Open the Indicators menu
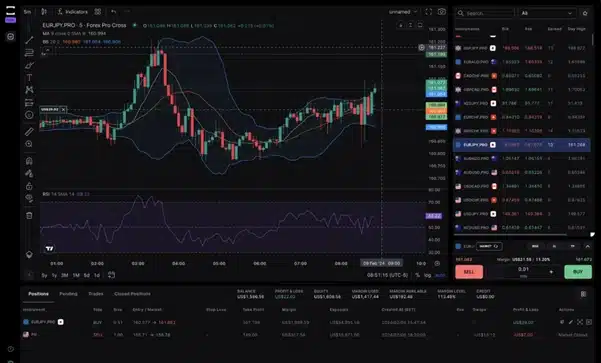 (x=72, y=12)
